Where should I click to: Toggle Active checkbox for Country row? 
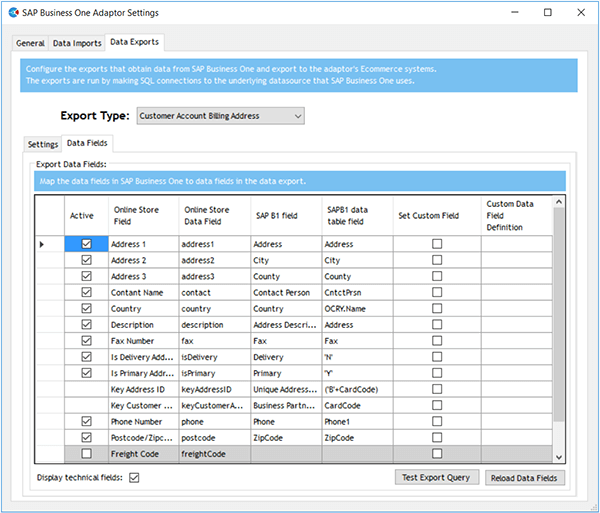point(86,308)
